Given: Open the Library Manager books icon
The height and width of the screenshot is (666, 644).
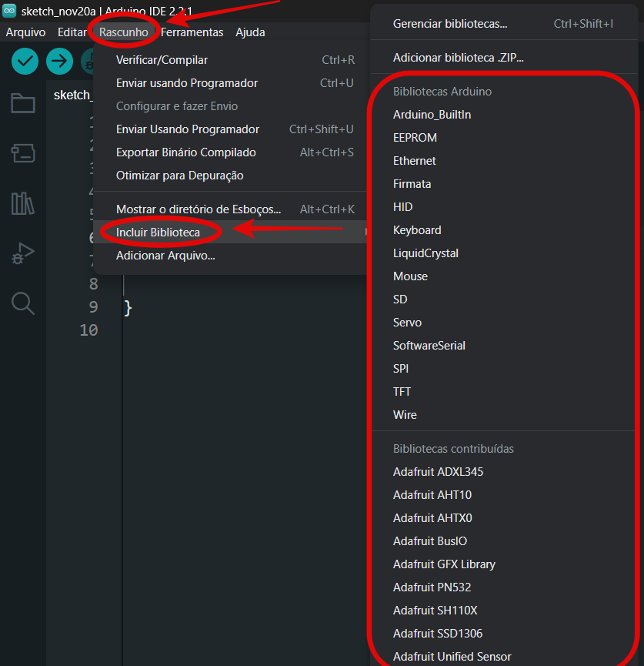Looking at the screenshot, I should click(23, 203).
